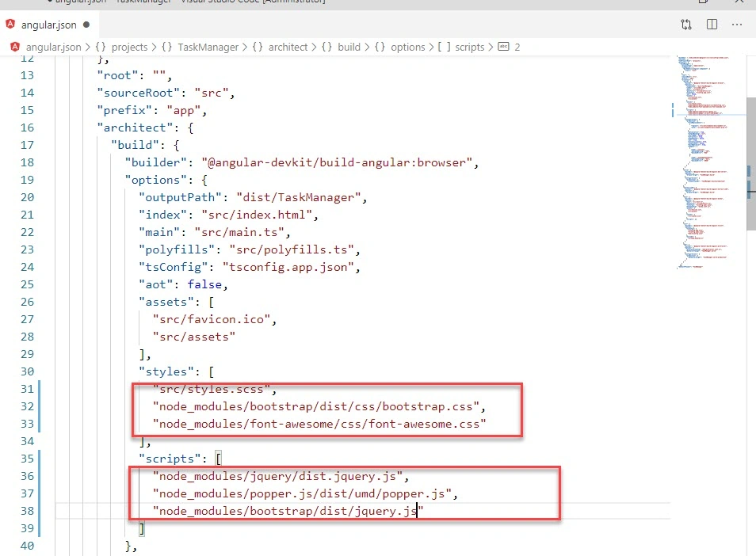Click the architect breadcrumb segment
Viewport: 756px width, 556px height.
click(288, 48)
